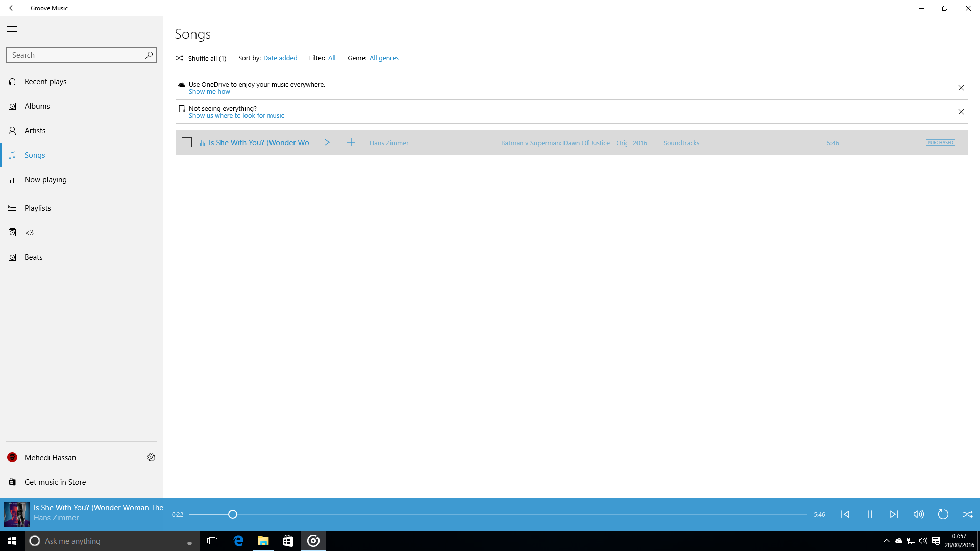Skip to next track

(894, 514)
